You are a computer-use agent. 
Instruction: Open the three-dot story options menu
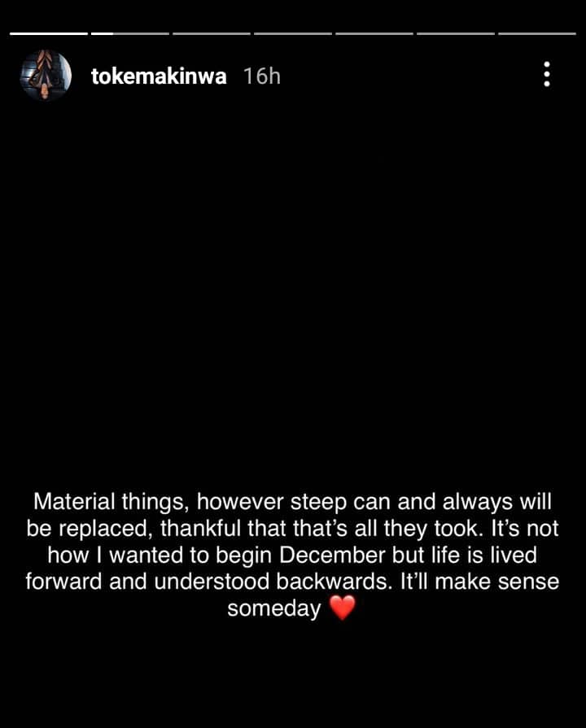pyautogui.click(x=547, y=74)
